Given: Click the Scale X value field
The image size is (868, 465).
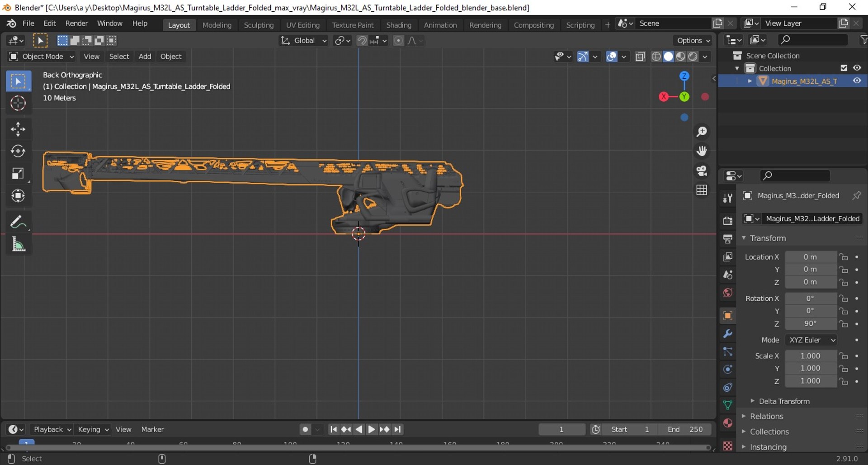Looking at the screenshot, I should click(810, 356).
